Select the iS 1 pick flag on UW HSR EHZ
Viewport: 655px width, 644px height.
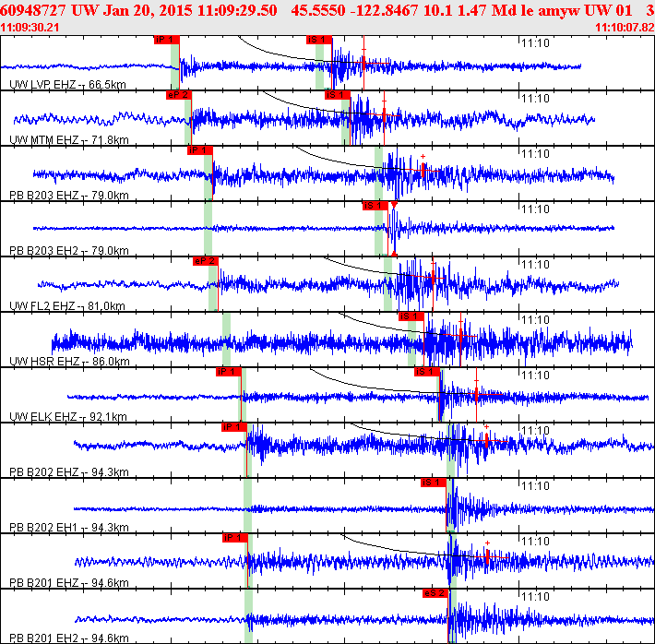point(411,316)
